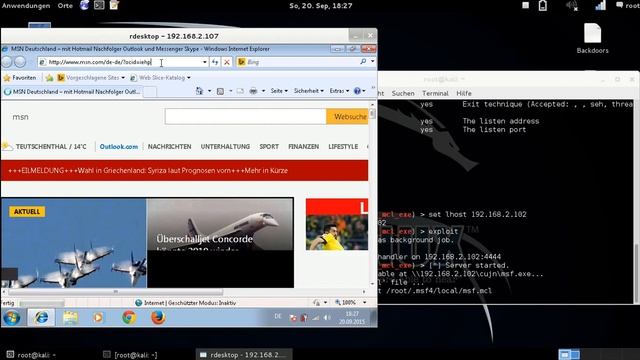Viewport: 640px width, 360px height.
Task: Open UNTERHALTUNG navigation link
Action: 225,147
